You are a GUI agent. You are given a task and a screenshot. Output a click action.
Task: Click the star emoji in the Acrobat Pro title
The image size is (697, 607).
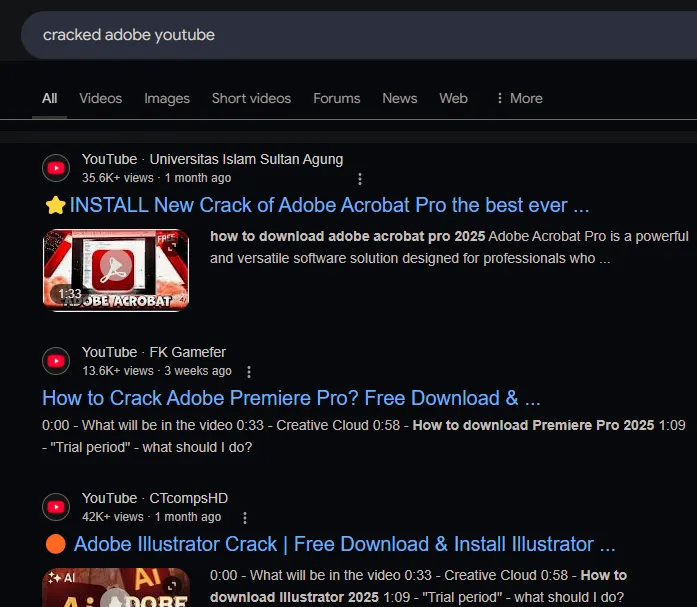(56, 205)
